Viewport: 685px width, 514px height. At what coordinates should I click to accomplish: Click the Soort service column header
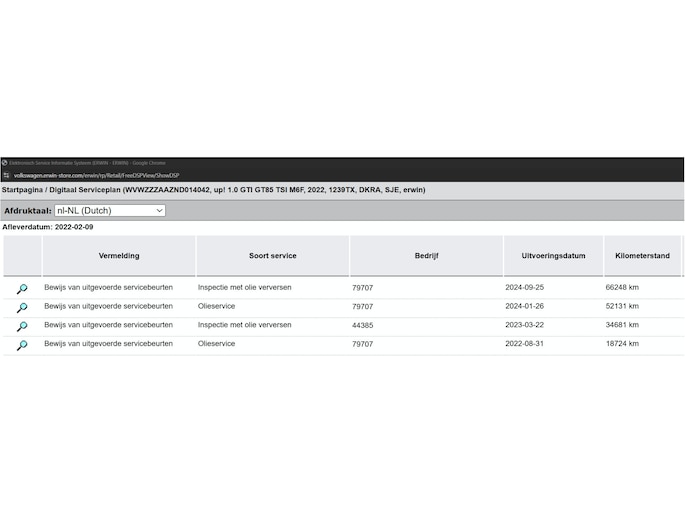tap(273, 256)
